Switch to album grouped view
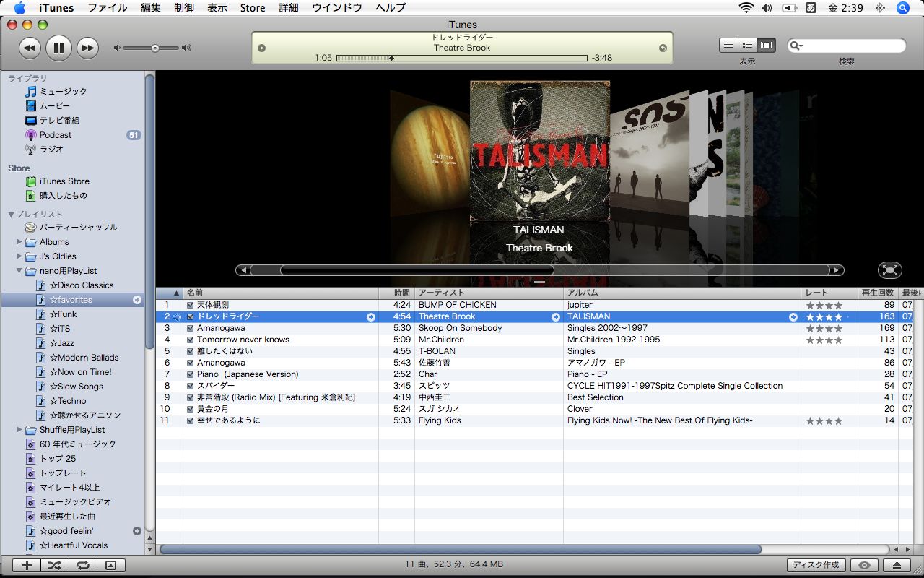The image size is (924, 578). tap(748, 46)
